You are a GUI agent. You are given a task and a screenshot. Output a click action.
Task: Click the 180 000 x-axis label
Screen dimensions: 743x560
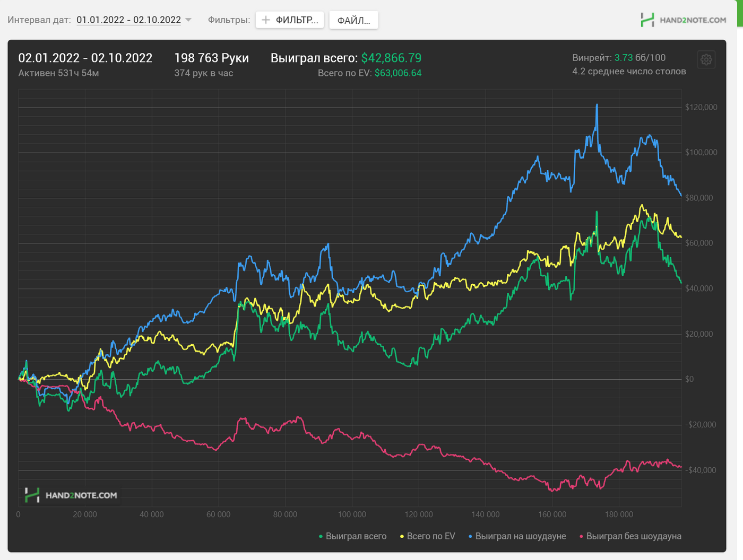point(619,514)
